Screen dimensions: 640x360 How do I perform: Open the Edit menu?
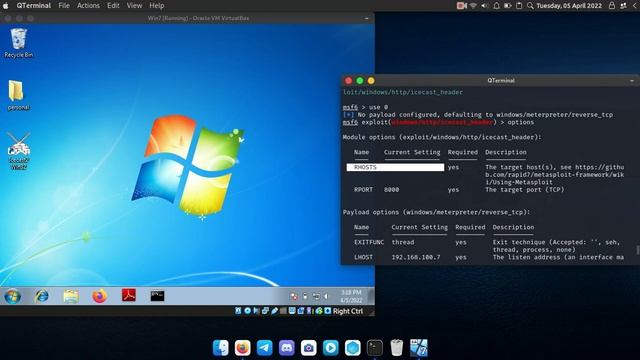(x=113, y=6)
